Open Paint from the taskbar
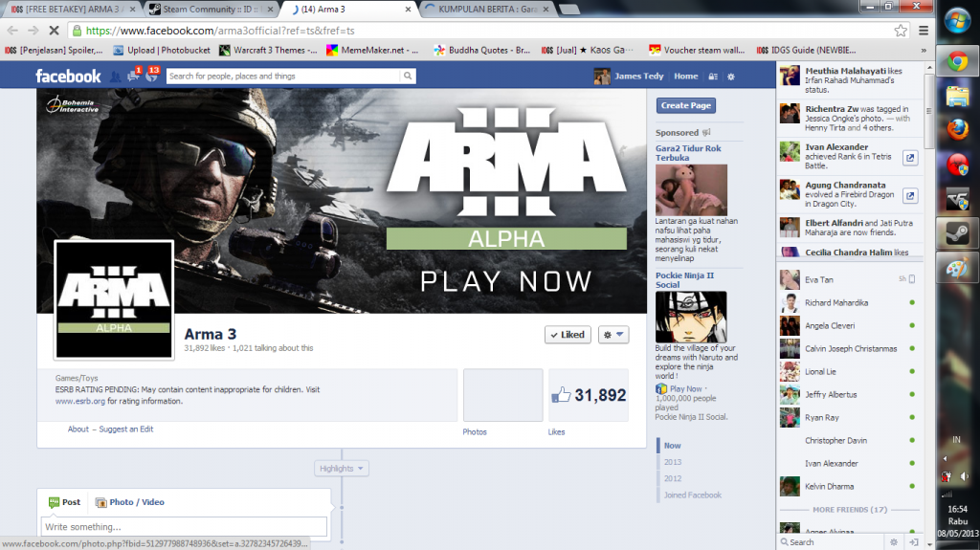 coord(957,270)
